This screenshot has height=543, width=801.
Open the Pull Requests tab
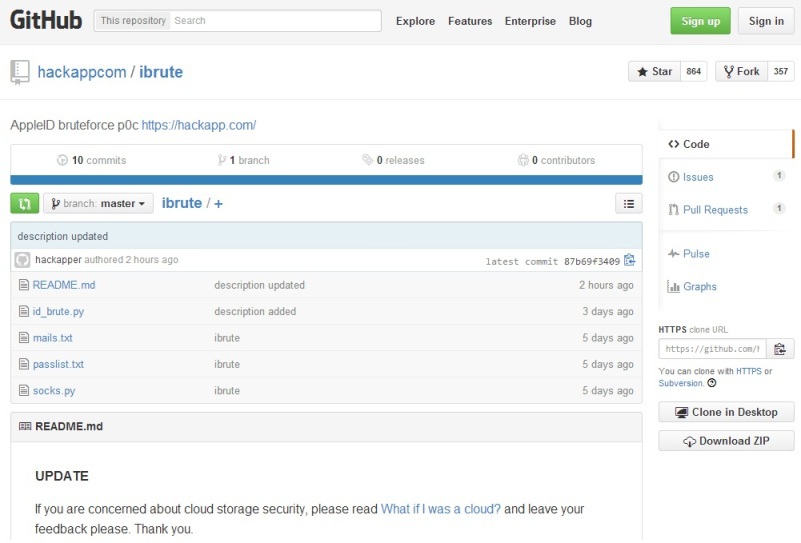[726, 209]
